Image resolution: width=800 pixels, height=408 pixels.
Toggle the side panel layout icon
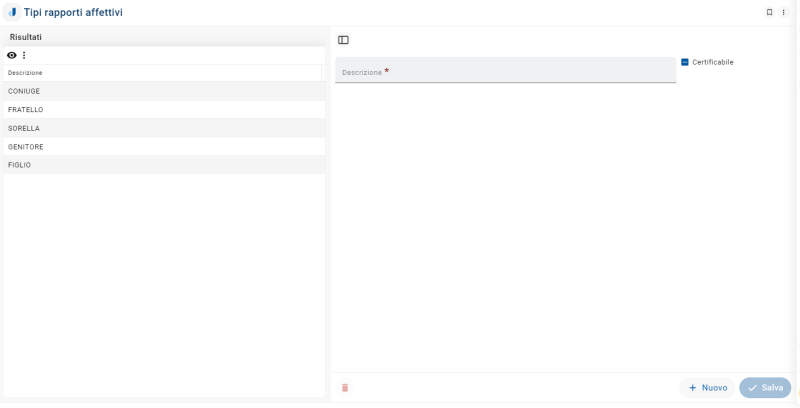(343, 40)
